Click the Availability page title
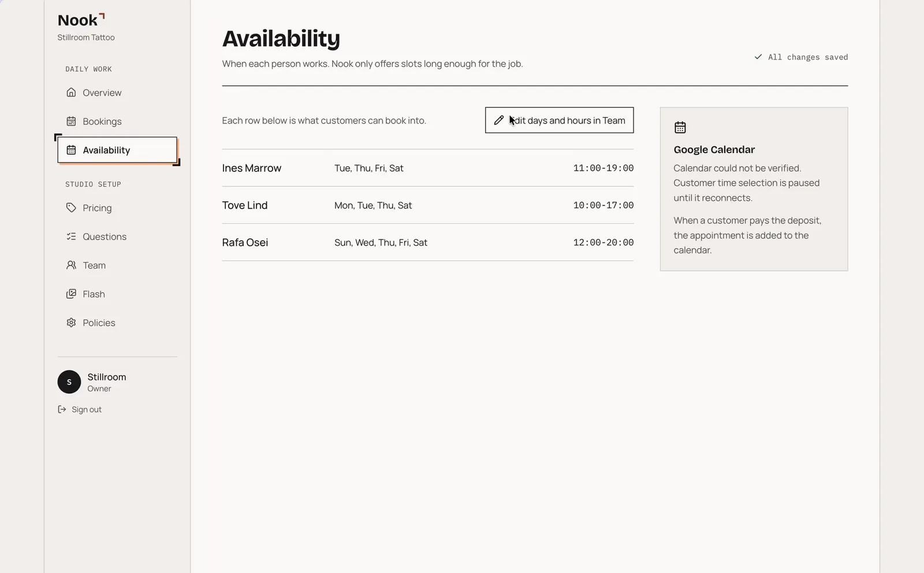This screenshot has height=573, width=924. point(281,39)
